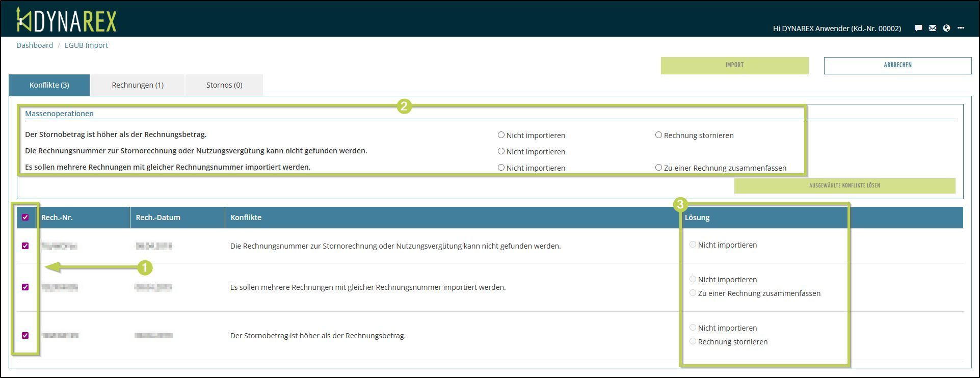Choose 'Nicht importieren' for Stornobetrag mass operation
This screenshot has width=980, height=378.
(x=501, y=135)
